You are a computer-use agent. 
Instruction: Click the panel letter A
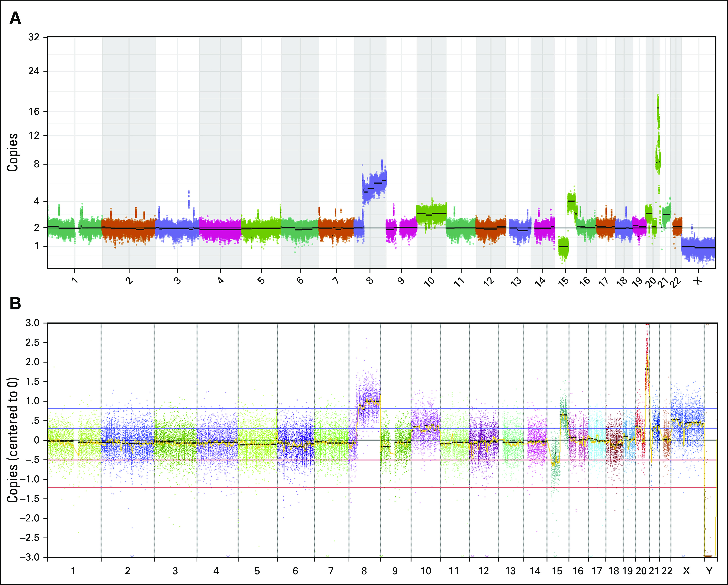click(x=15, y=18)
